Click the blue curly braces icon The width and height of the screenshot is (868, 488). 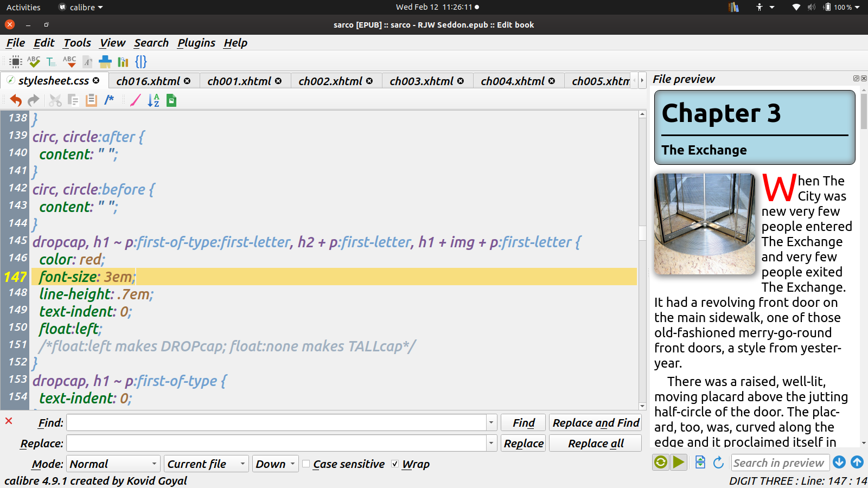pos(141,62)
